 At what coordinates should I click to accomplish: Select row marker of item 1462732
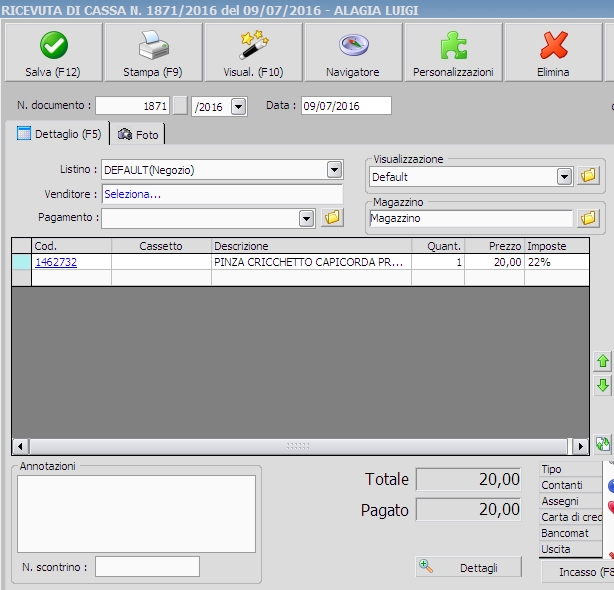(x=22, y=262)
